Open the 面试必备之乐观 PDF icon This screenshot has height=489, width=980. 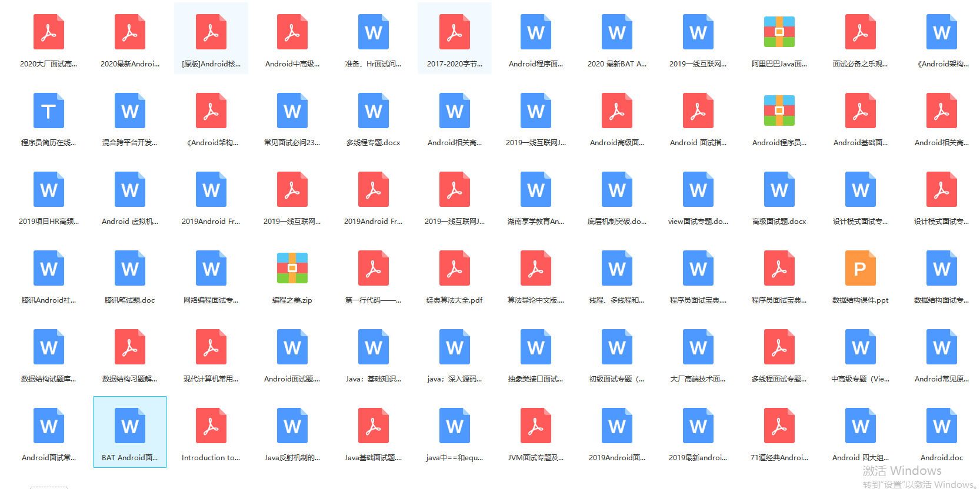tap(861, 32)
